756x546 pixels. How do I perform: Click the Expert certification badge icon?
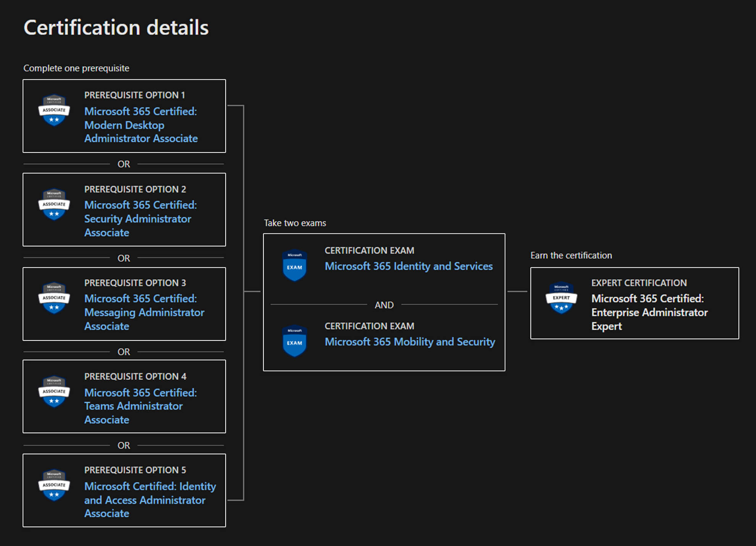click(561, 298)
